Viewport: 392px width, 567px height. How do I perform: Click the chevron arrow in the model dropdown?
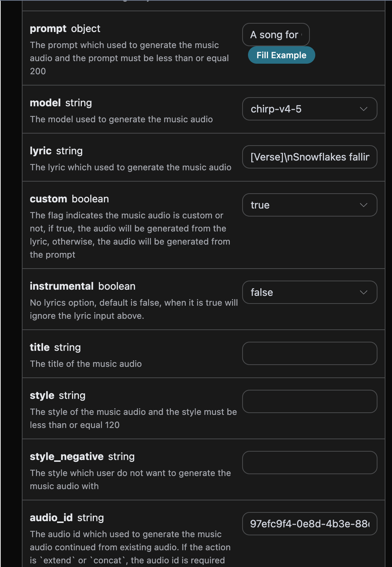click(x=363, y=109)
